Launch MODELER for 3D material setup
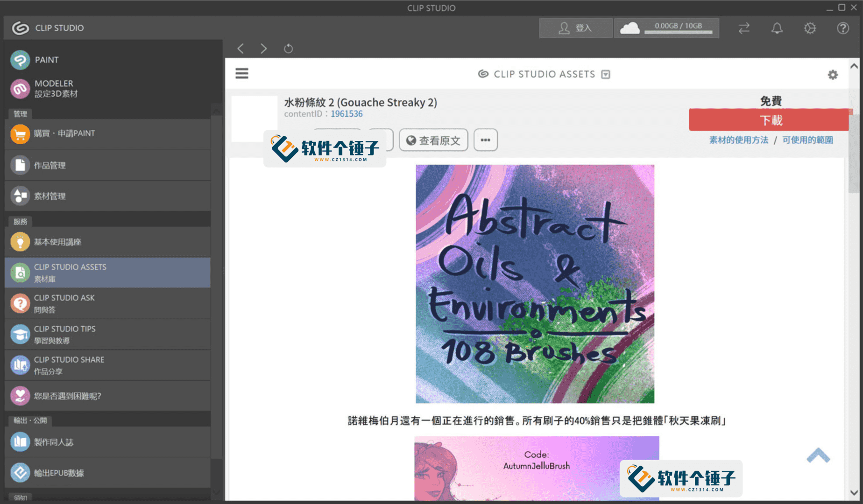 [54, 89]
